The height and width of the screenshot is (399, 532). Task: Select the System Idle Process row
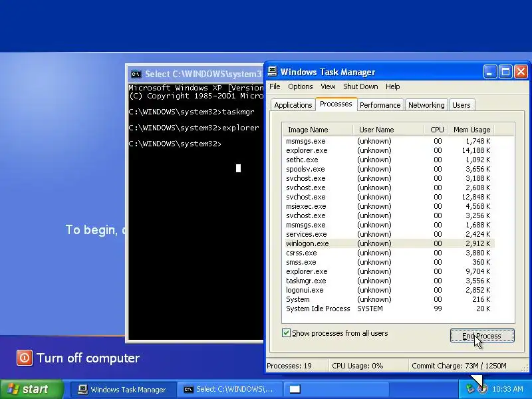coord(388,309)
